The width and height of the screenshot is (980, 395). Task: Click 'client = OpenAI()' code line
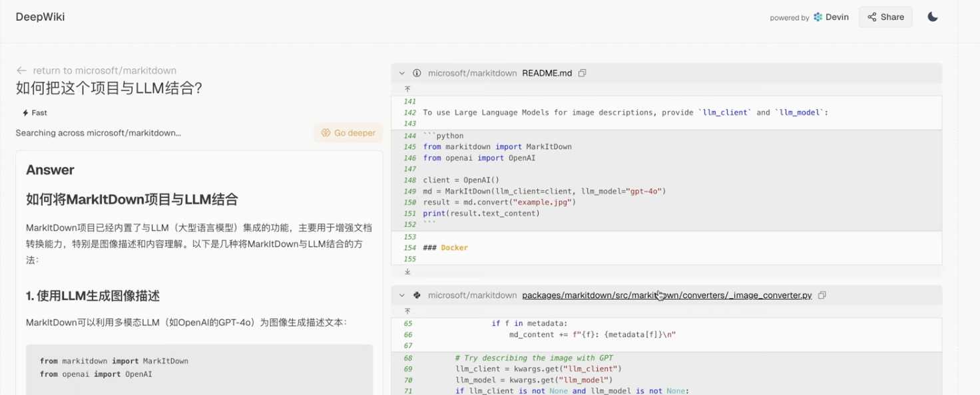[x=461, y=180]
